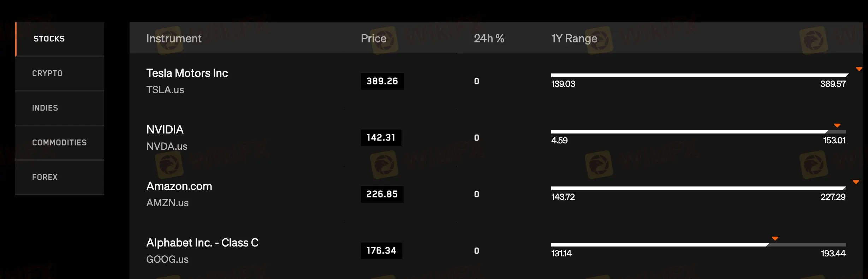868x279 pixels.
Task: Go to the Forex tab
Action: pyautogui.click(x=45, y=177)
